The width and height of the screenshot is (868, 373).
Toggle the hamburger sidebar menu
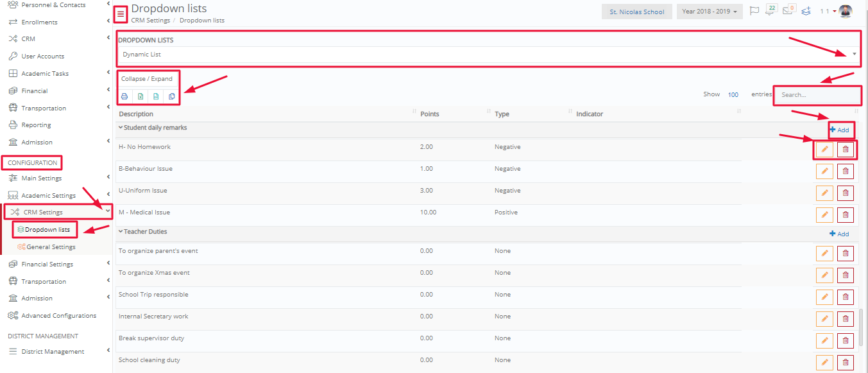[x=121, y=13]
